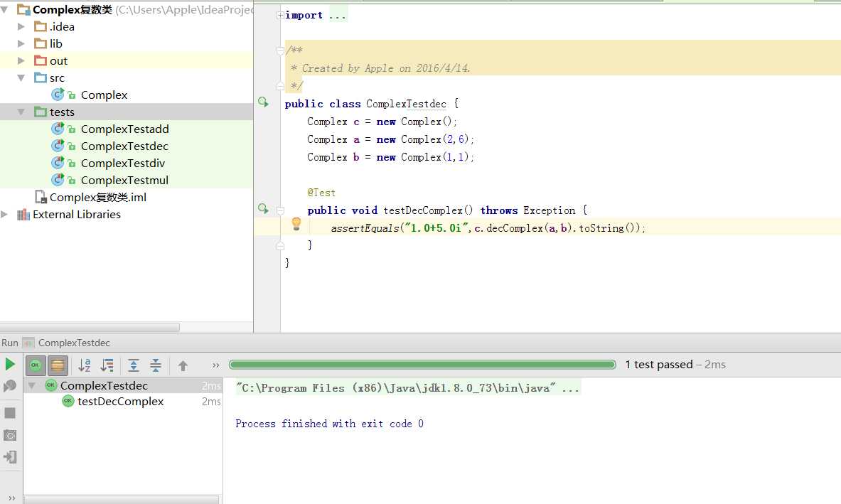The width and height of the screenshot is (841, 504).
Task: Collapse the end of the Javadoc comment block
Action: [280, 86]
